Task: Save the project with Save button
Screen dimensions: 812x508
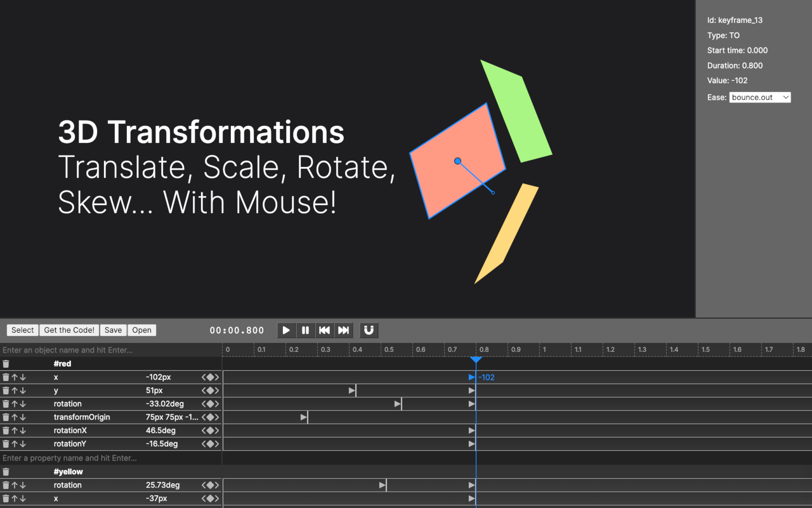Action: [113, 330]
